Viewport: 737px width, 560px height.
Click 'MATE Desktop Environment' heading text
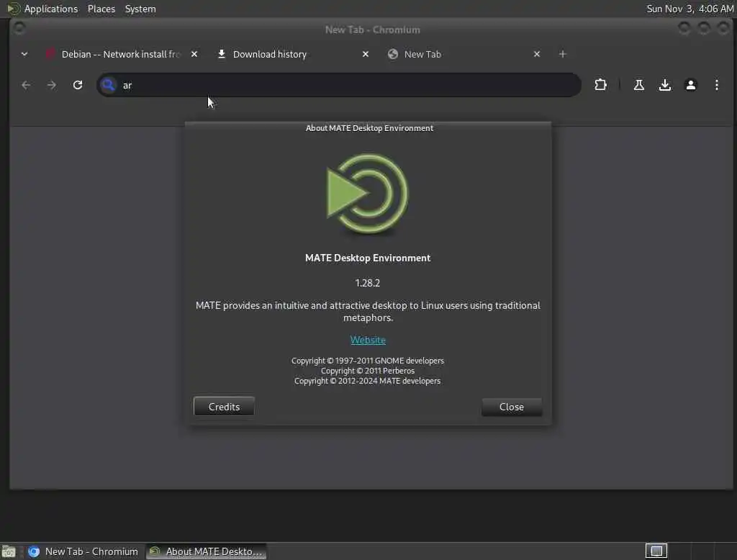coord(368,258)
